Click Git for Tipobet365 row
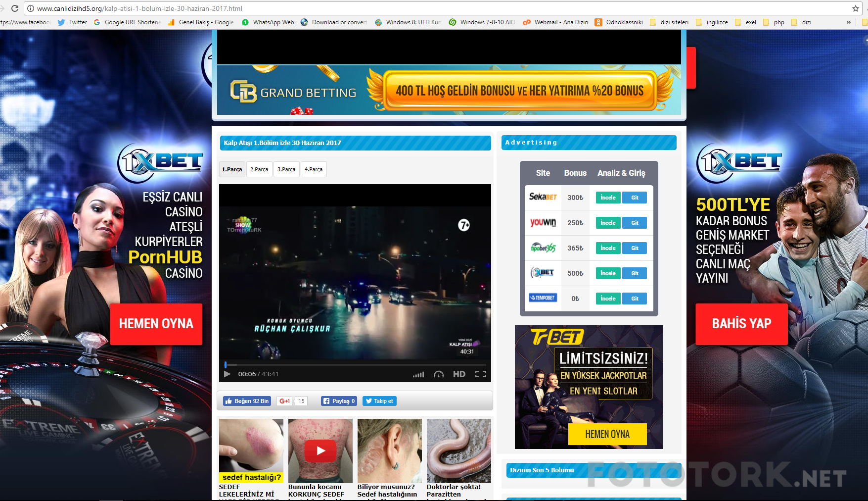This screenshot has height=501, width=868. [x=635, y=248]
